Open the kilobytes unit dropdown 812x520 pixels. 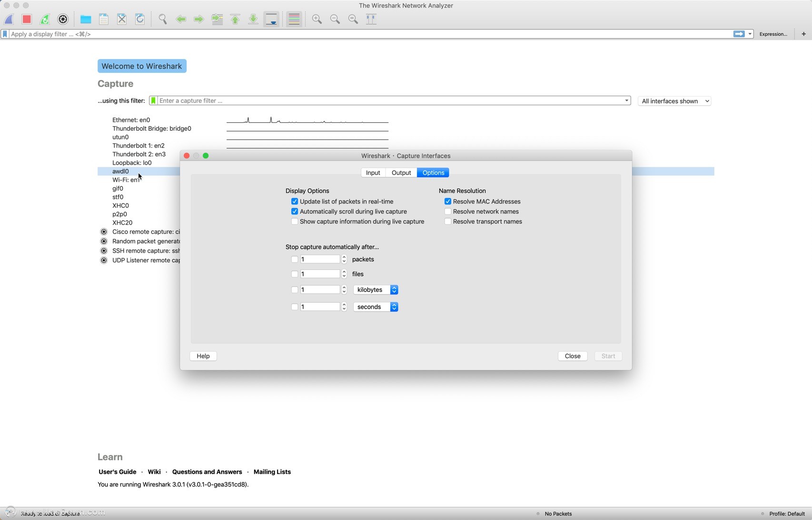[376, 290]
